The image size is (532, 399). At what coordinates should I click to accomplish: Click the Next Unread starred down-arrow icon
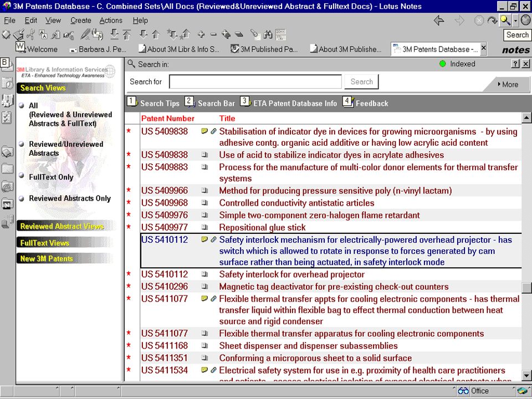click(x=172, y=34)
